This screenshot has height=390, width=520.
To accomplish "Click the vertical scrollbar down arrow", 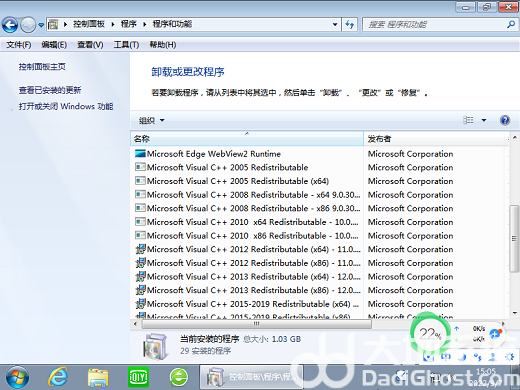I will click(514, 313).
